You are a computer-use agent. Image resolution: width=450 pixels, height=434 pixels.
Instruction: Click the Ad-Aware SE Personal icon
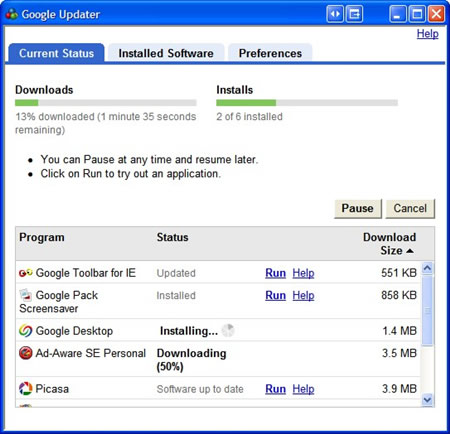point(26,353)
